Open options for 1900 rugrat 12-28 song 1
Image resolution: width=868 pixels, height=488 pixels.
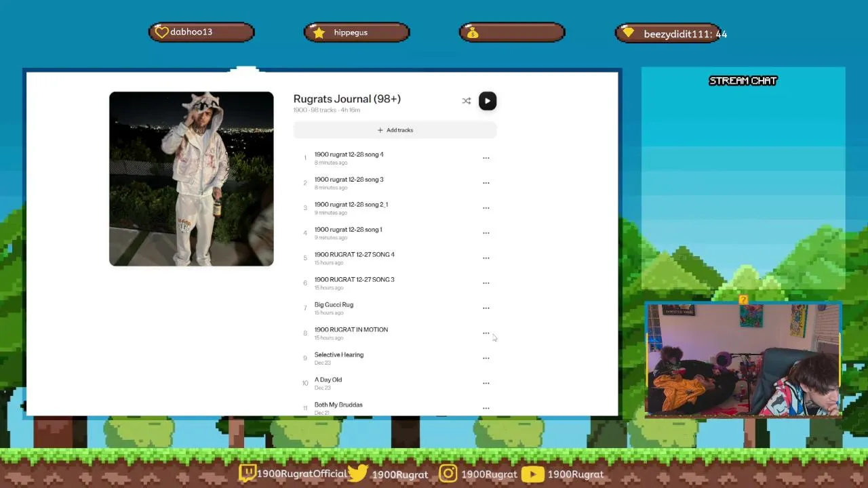pos(486,233)
